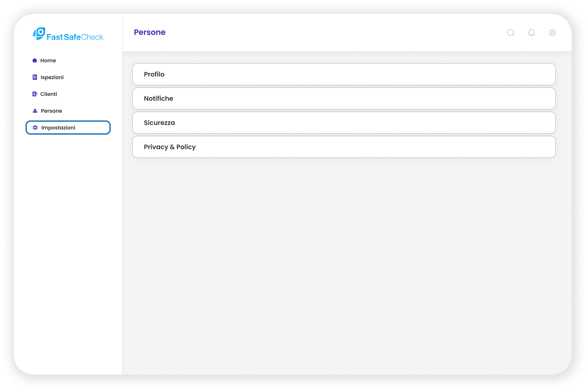
Task: Open the Persone page from sidebar
Action: pos(51,111)
